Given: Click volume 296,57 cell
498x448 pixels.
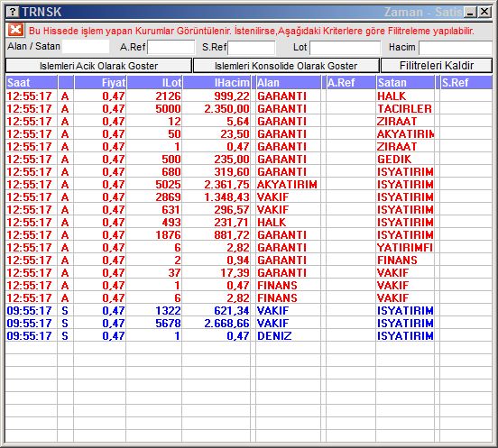Looking at the screenshot, I should 217,210.
